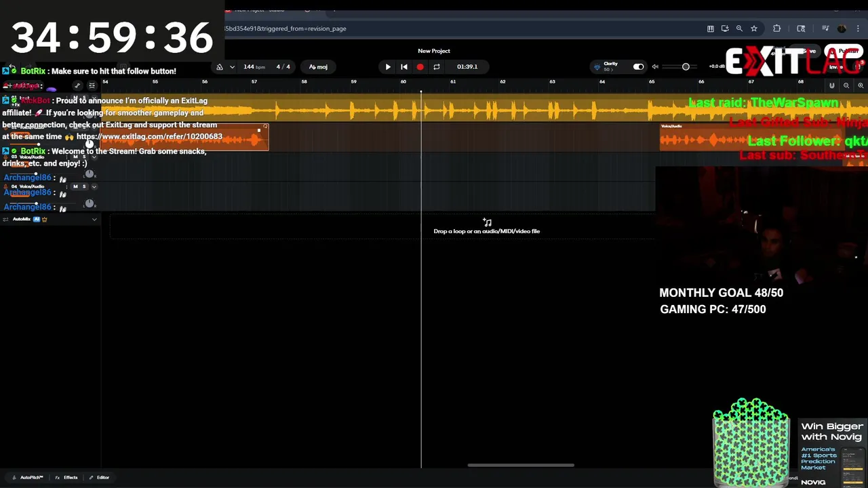This screenshot has height=488, width=868.
Task: Click the browser media controls icon
Action: click(x=825, y=28)
